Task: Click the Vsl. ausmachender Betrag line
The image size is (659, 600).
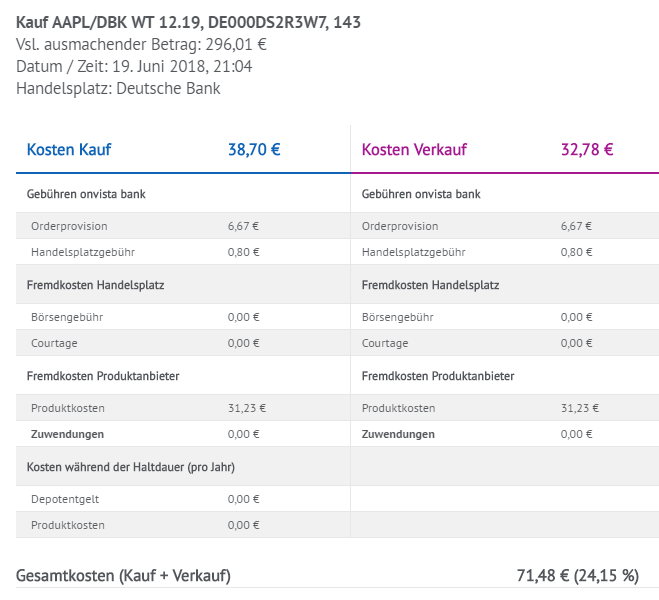Action: pos(141,44)
